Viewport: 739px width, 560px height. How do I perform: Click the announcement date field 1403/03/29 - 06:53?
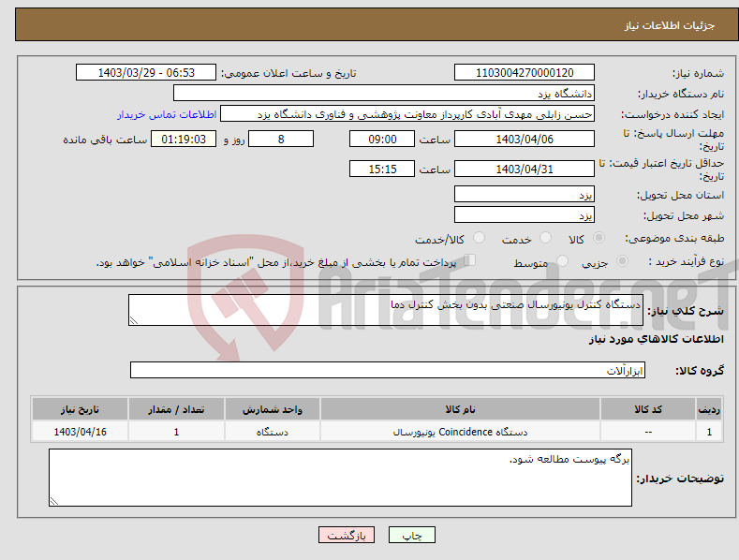pyautogui.click(x=146, y=73)
